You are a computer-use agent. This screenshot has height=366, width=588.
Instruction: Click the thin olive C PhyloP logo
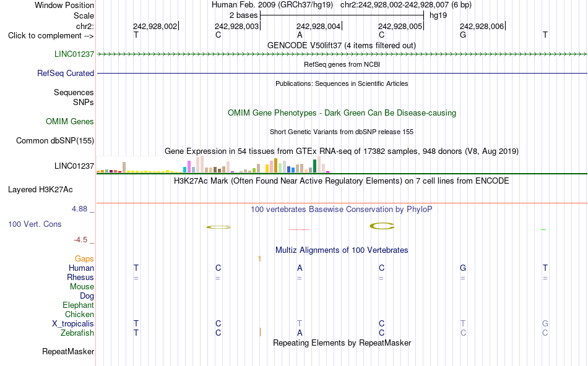218,227
